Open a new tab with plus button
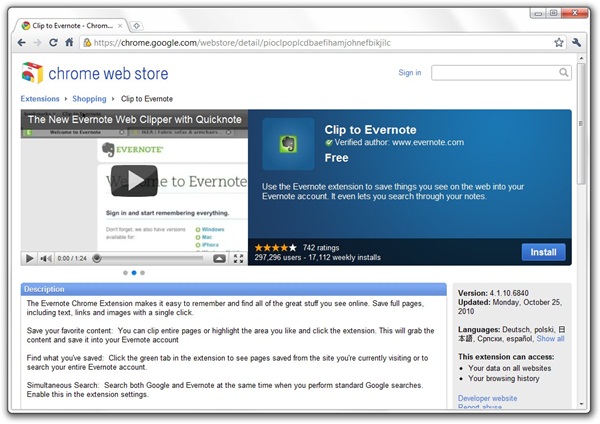Viewport: 600px width, 424px height. click(136, 26)
